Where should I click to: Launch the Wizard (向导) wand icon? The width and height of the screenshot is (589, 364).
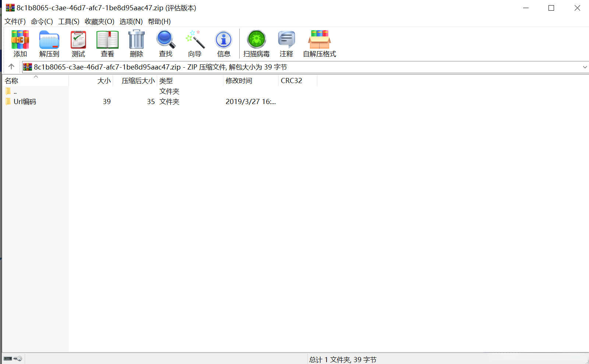pos(195,43)
